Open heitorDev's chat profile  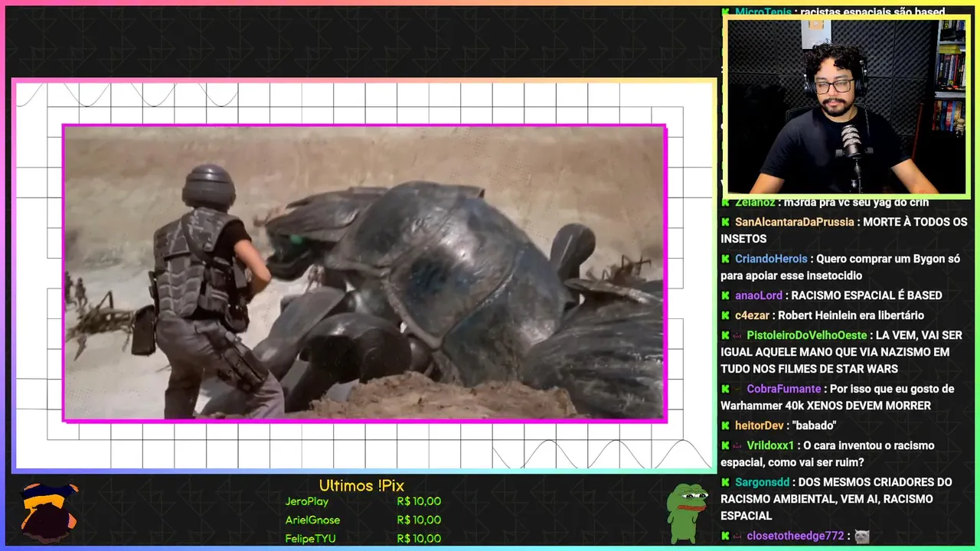pos(759,425)
